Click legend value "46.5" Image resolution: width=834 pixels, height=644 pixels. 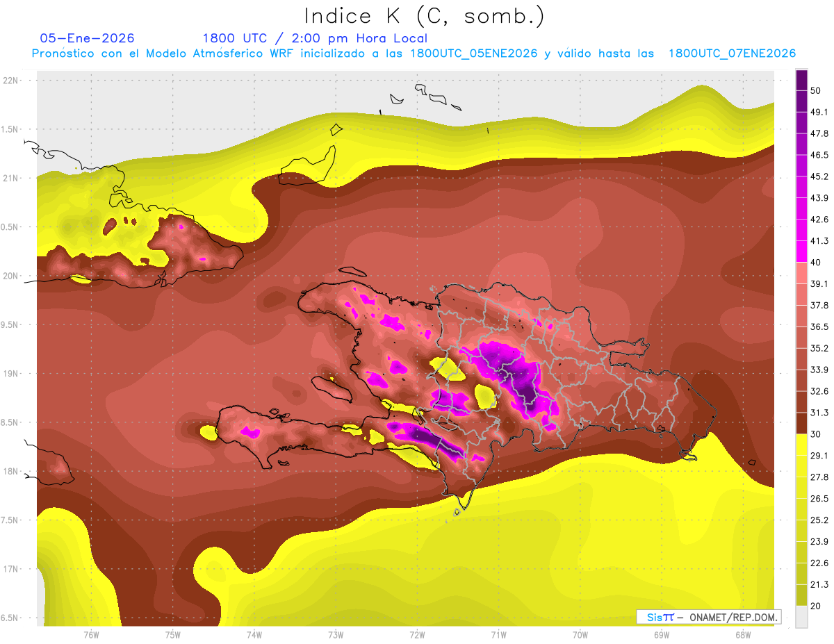pyautogui.click(x=819, y=155)
